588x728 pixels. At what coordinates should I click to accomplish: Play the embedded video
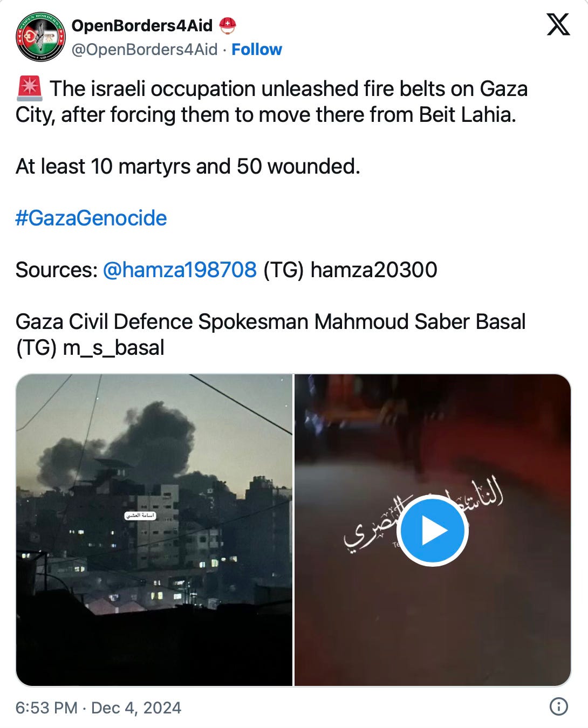coord(433,531)
